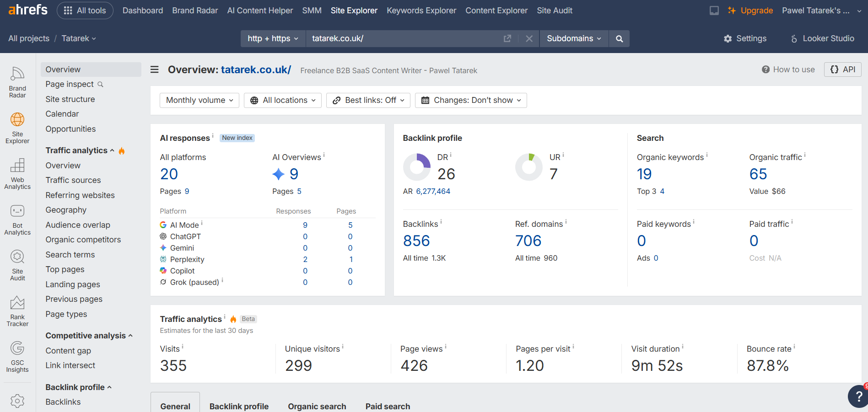Open the help question mark bubble
Image resolution: width=868 pixels, height=412 pixels.
pos(858,396)
